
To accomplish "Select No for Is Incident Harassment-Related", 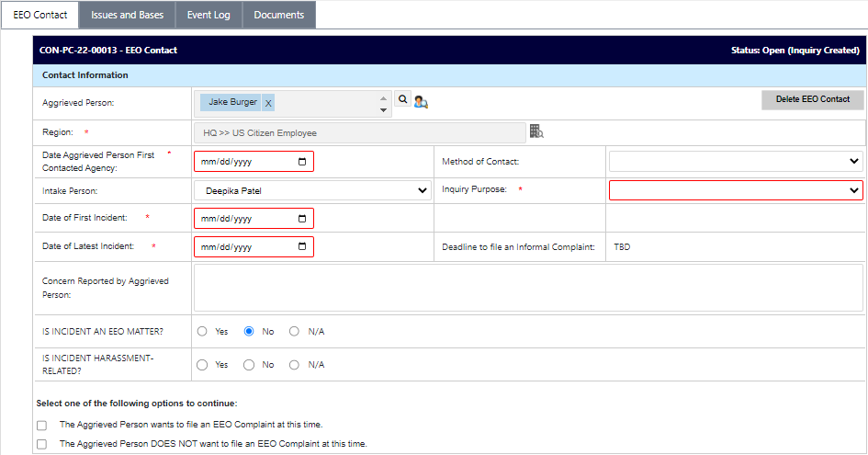I will (x=249, y=365).
